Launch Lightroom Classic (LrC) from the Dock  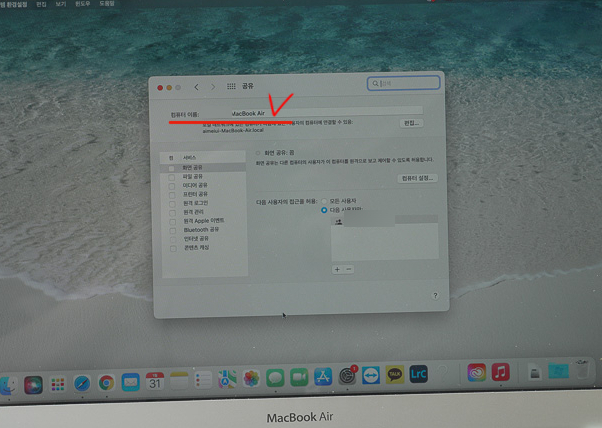(418, 373)
